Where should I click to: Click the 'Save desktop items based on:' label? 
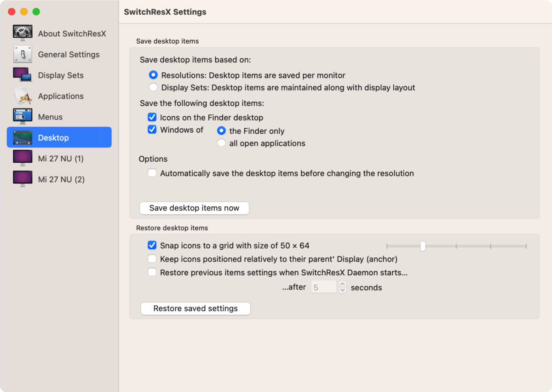coord(195,60)
